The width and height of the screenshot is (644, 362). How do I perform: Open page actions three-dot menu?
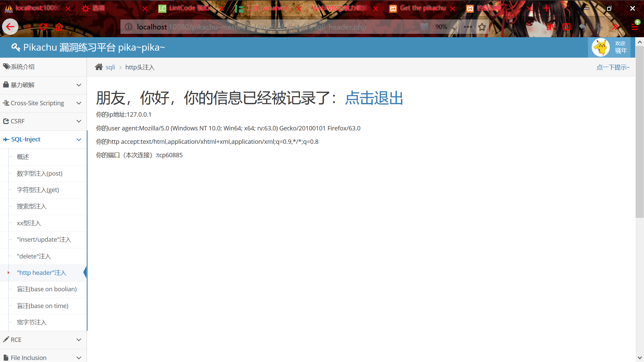(x=468, y=27)
